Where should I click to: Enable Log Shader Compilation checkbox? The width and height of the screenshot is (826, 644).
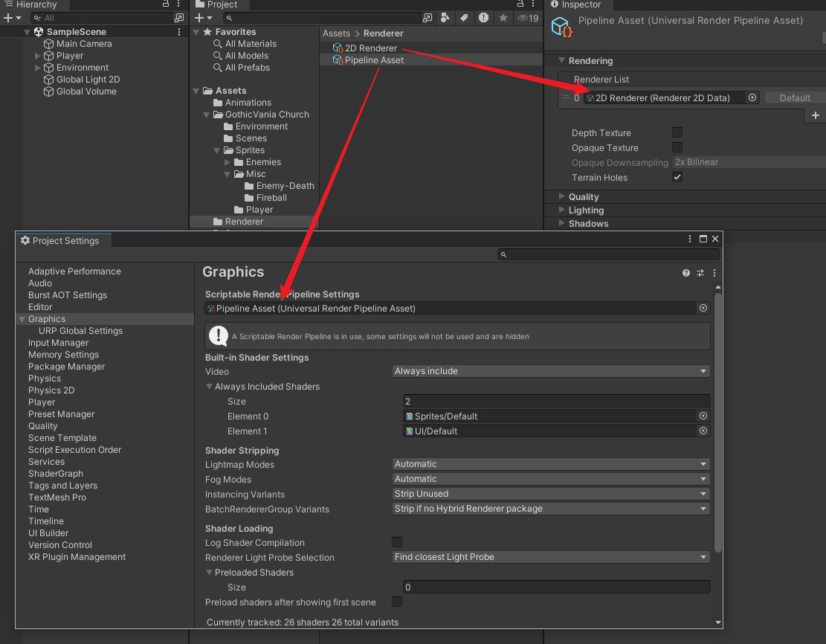tap(397, 542)
